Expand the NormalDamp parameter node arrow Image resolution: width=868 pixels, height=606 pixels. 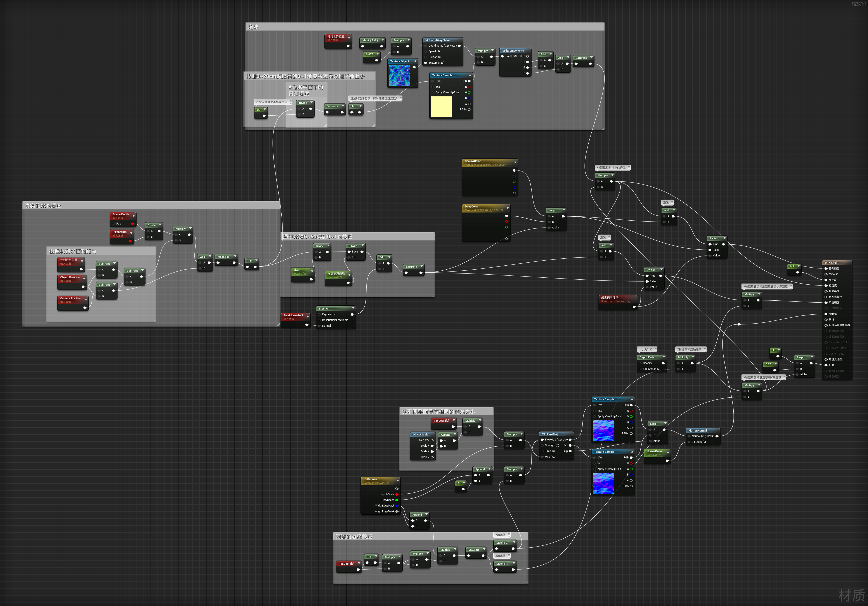(x=668, y=452)
